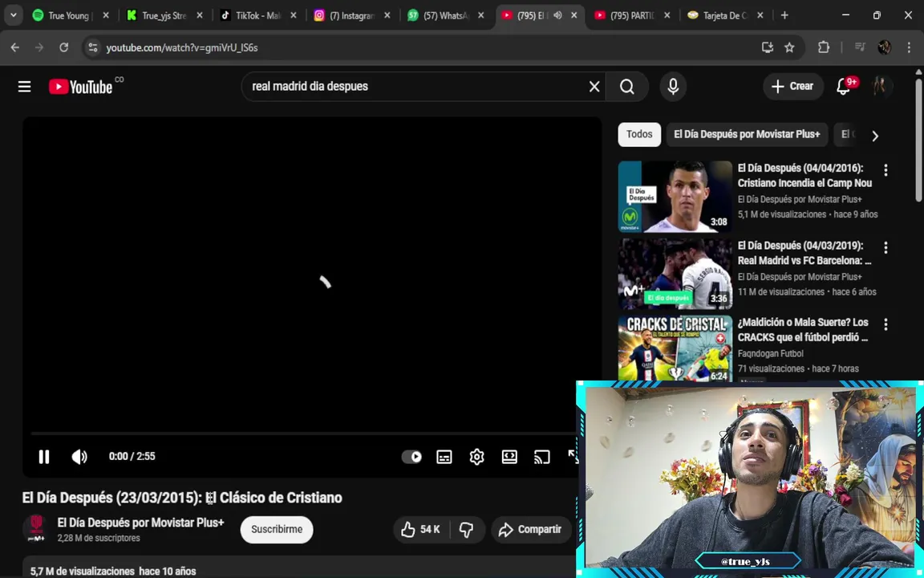Close the TikTok tab
The width and height of the screenshot is (924, 578).
294,16
